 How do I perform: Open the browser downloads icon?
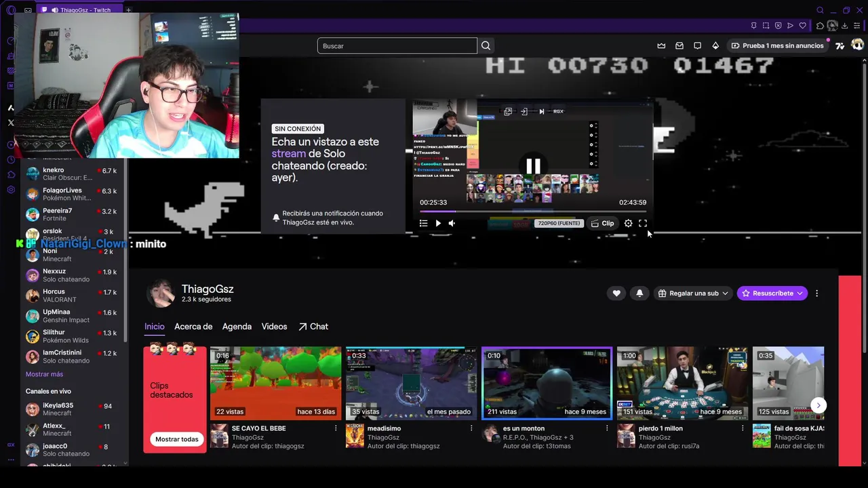[845, 26]
